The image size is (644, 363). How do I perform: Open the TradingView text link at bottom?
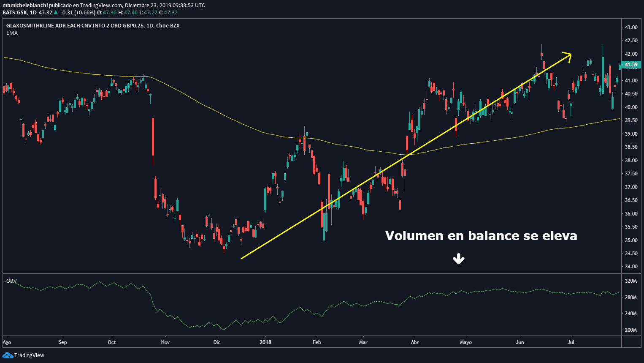click(x=29, y=355)
